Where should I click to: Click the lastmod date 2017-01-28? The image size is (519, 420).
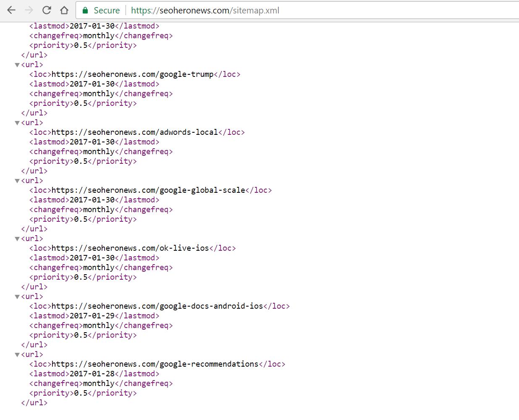92,374
